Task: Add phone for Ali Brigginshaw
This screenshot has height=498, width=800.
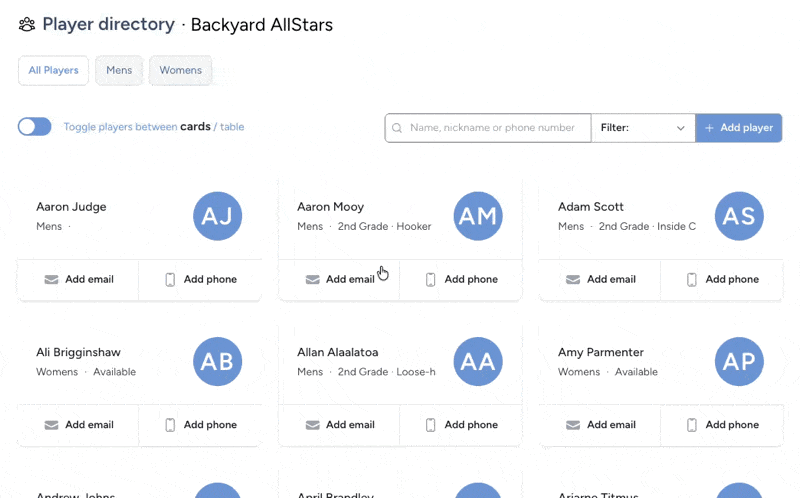Action: 201,425
